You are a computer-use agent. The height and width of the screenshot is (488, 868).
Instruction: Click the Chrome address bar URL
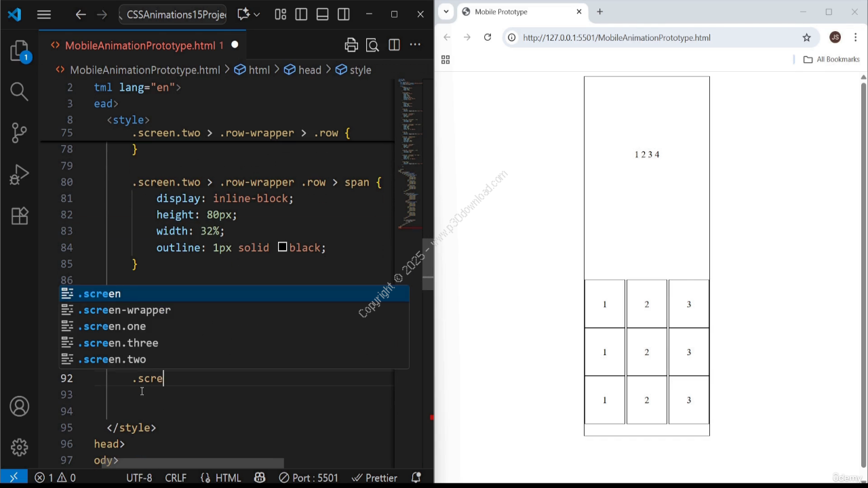pos(616,37)
